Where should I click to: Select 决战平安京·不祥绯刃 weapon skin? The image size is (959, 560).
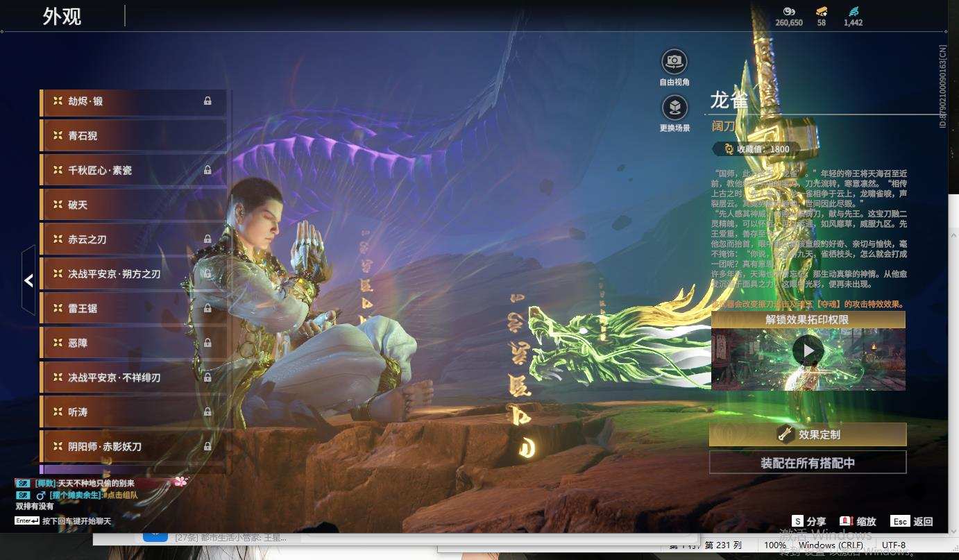click(133, 377)
